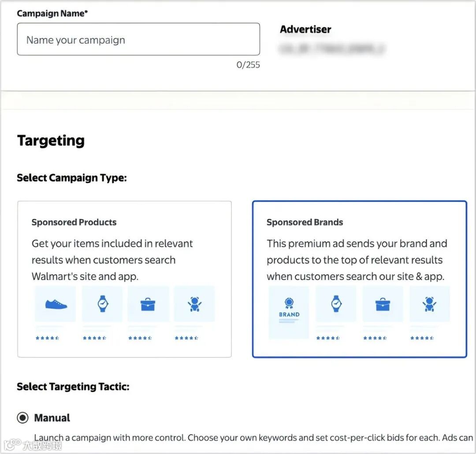
Task: Click the briefcase icon in Sponsored Brands
Action: pos(383,304)
